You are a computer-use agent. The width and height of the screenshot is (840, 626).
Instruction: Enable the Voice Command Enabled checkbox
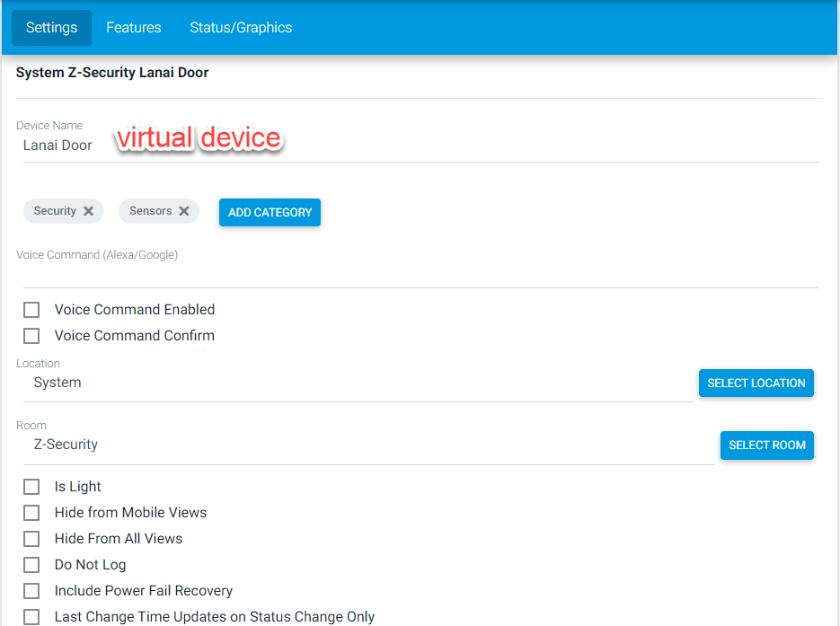(31, 310)
